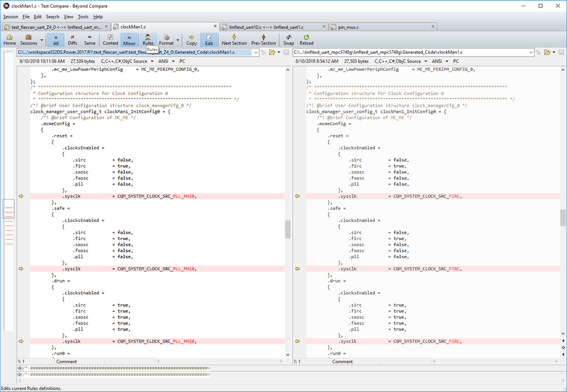Copy third PLL_PHI0 sysclk line to right
The height and width of the screenshot is (392, 567).
click(x=21, y=341)
